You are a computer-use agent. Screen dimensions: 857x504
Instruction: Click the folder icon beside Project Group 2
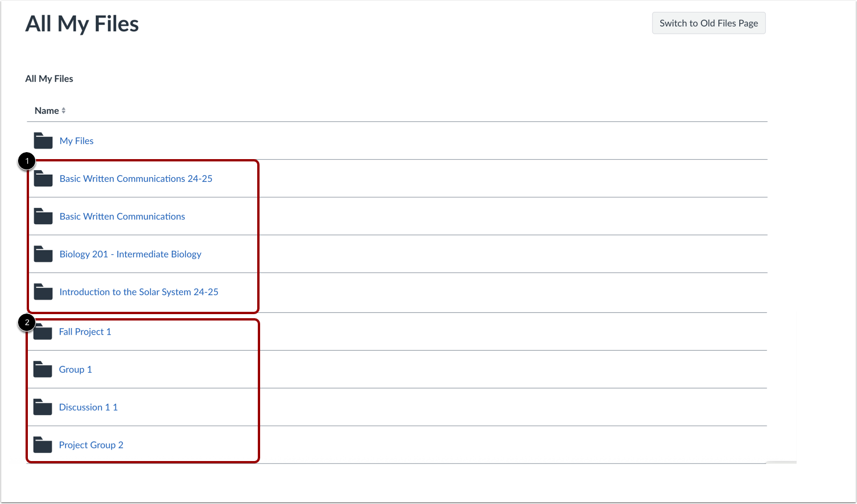click(x=42, y=444)
